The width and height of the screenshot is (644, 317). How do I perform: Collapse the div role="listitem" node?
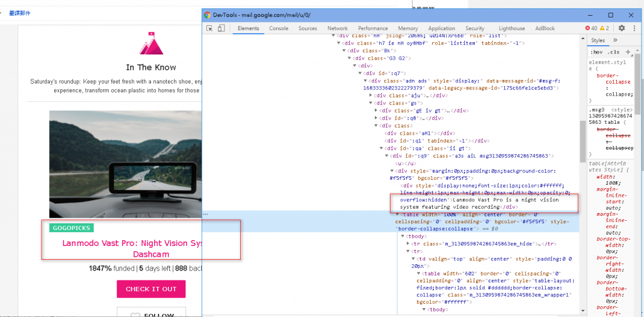coord(339,43)
